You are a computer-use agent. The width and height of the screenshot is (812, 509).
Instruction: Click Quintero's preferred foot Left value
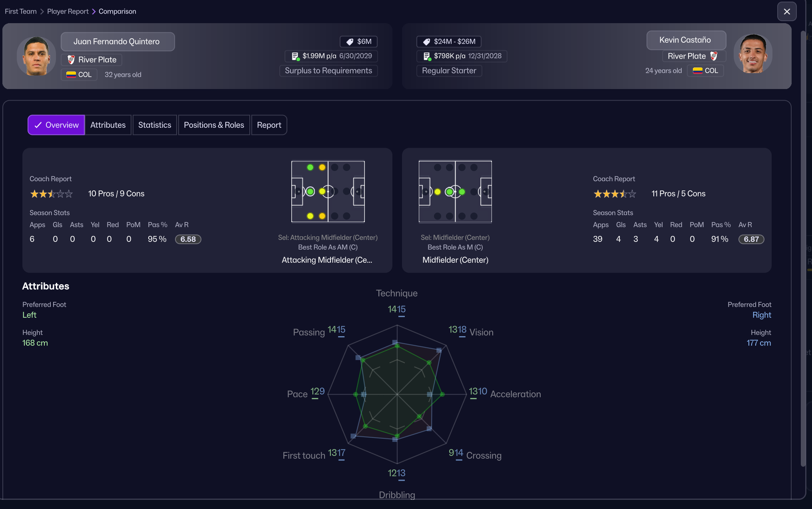pos(29,315)
